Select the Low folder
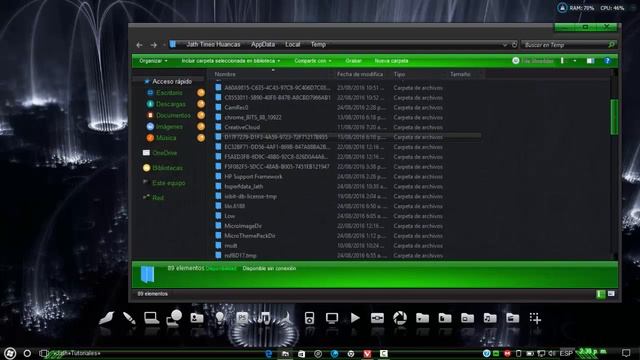This screenshot has width=640, height=360. click(230, 216)
